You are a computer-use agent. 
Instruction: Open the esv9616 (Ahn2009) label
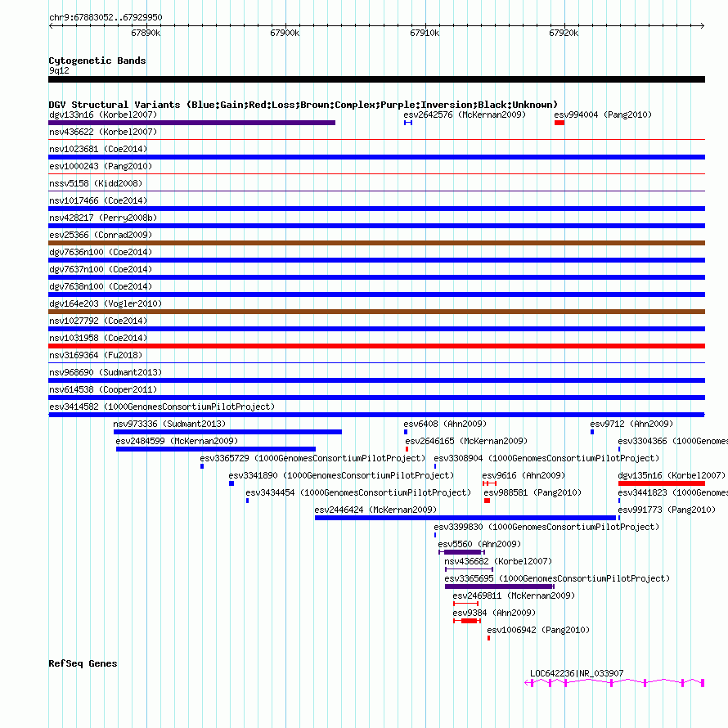click(524, 475)
